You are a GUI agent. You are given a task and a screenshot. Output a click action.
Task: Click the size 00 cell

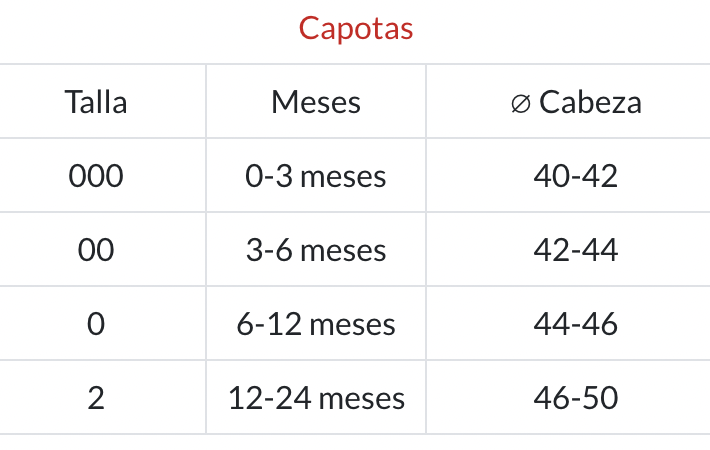point(96,250)
